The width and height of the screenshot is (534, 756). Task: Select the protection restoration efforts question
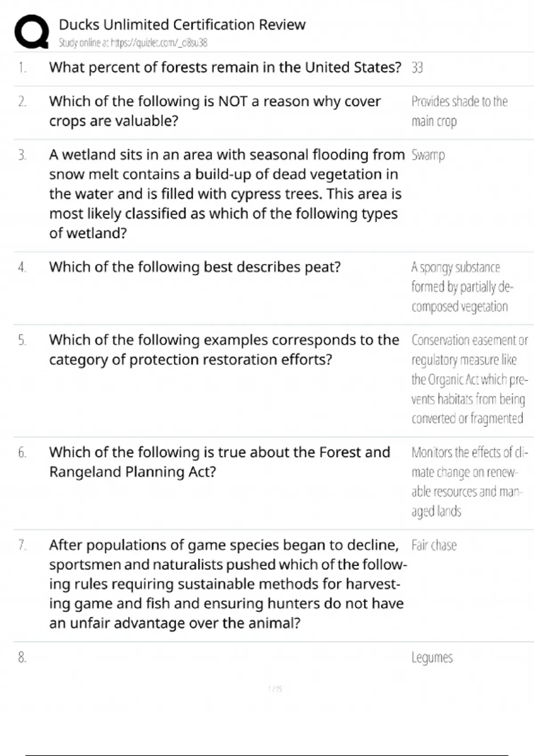click(224, 350)
